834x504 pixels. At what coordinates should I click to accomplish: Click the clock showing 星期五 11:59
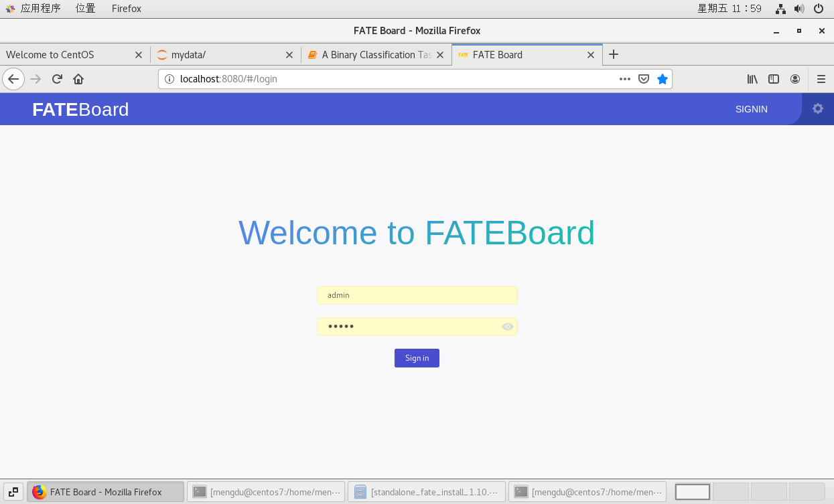point(730,9)
